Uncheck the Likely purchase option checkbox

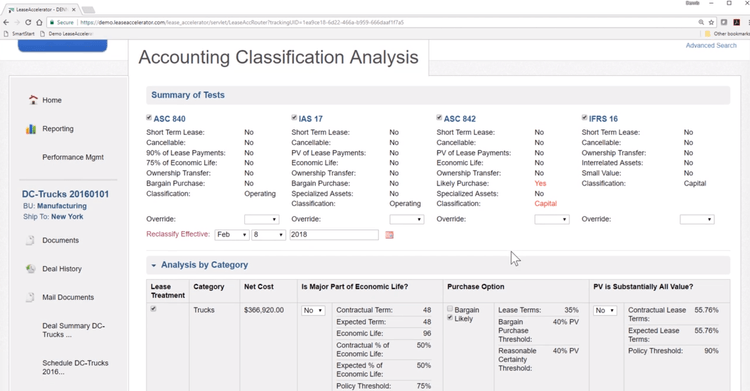tap(450, 317)
